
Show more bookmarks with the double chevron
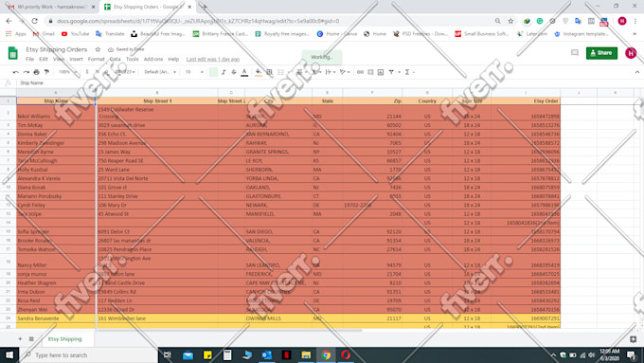point(635,34)
